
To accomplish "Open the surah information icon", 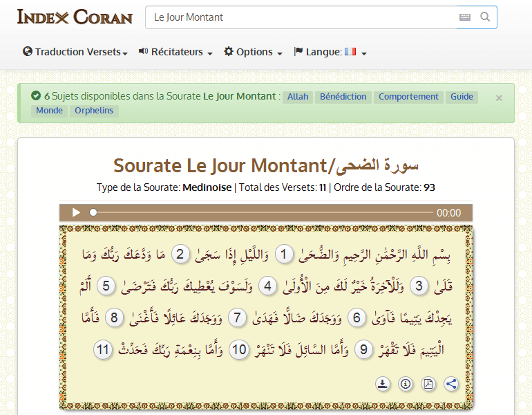I will point(406,384).
